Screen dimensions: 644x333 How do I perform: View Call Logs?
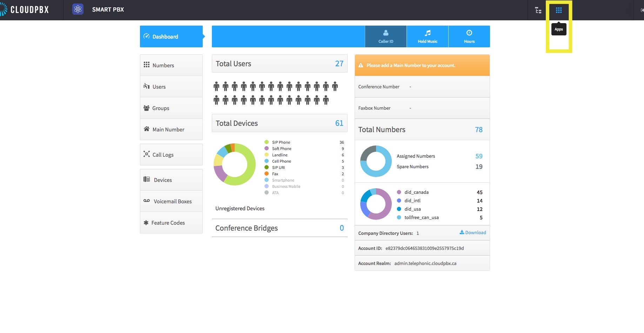171,155
